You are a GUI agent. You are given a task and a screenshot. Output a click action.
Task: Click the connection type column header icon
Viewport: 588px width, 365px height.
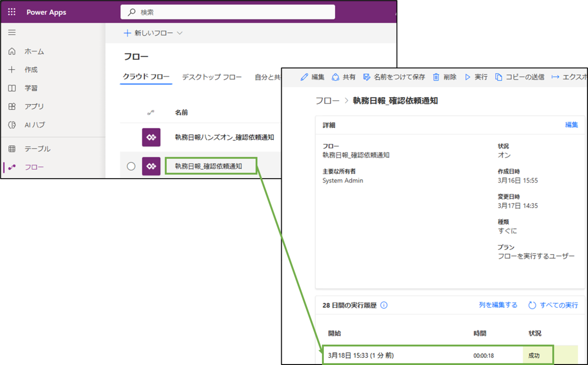coord(151,113)
